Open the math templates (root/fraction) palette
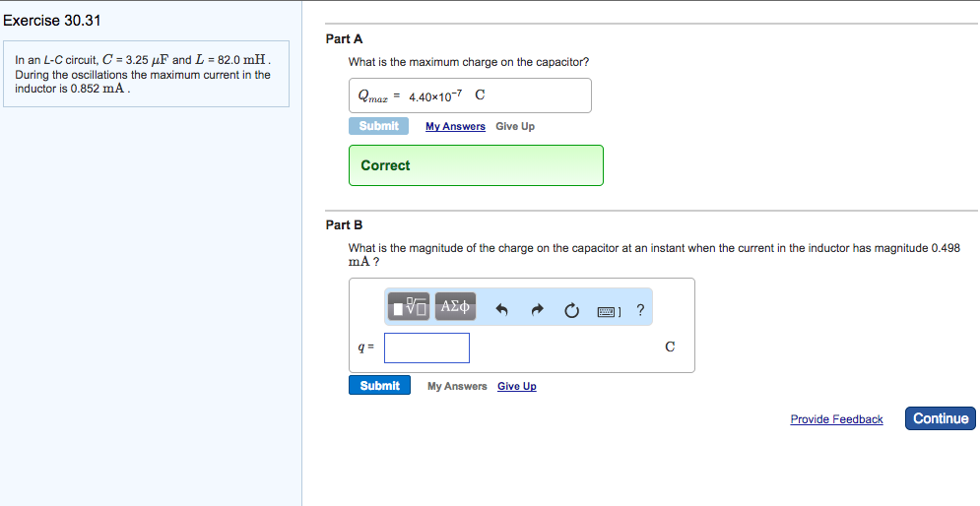 (x=411, y=307)
